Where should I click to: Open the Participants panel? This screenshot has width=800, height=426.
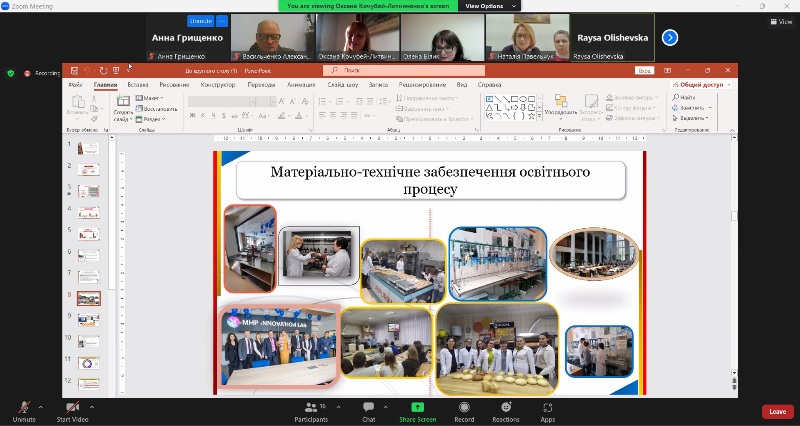[311, 409]
